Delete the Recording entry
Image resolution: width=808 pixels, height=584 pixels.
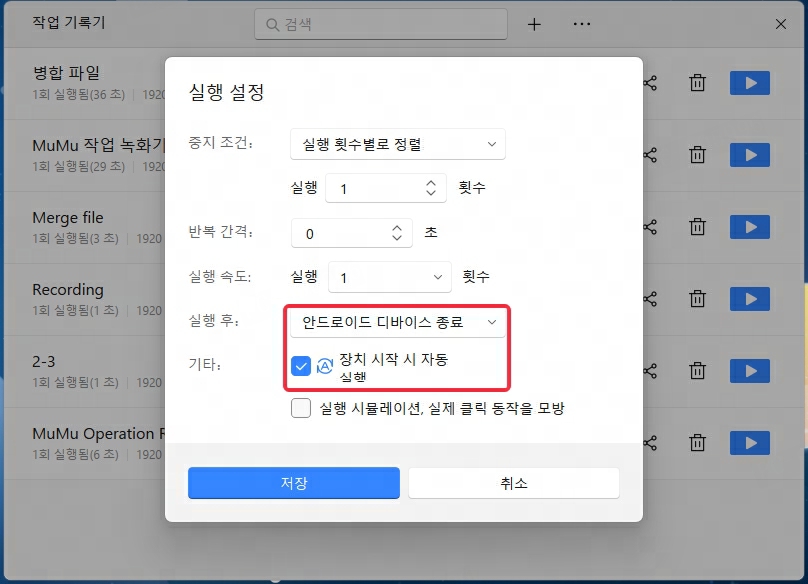[697, 299]
